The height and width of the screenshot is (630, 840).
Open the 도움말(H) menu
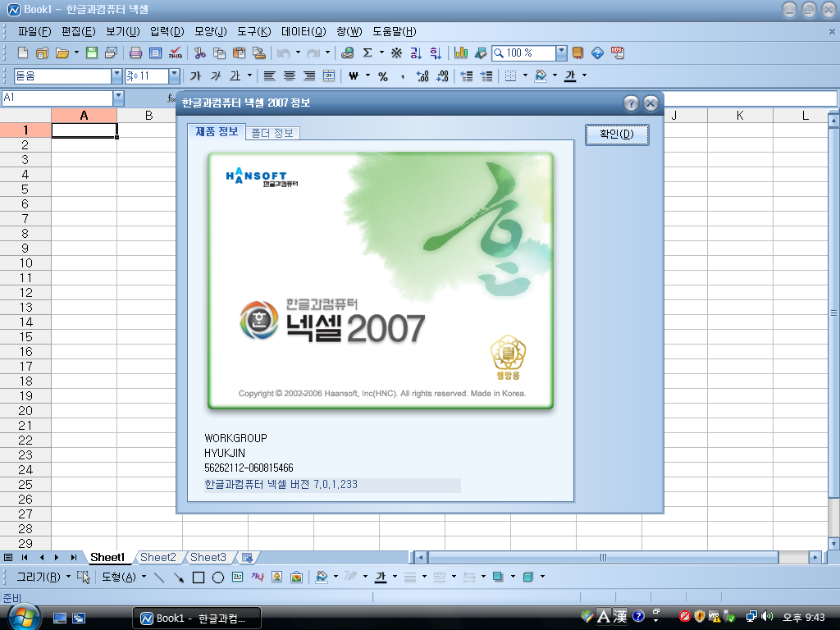[x=395, y=32]
